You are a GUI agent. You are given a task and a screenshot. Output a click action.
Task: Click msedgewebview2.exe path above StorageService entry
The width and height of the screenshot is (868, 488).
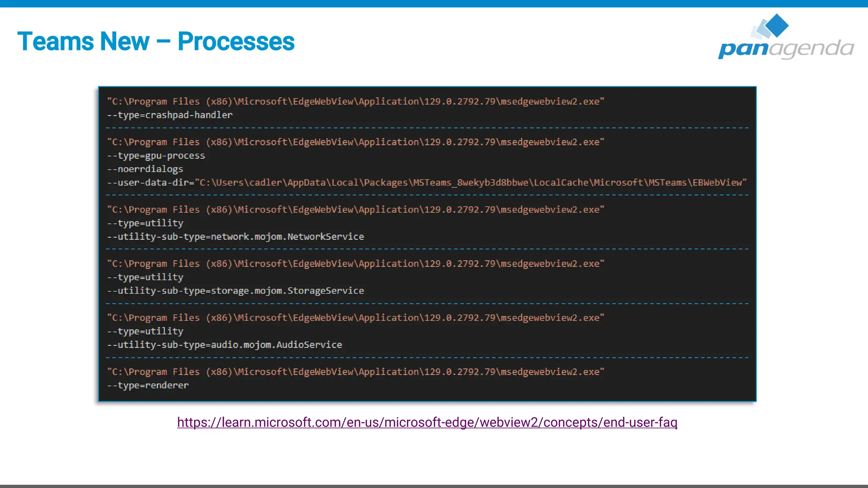click(x=356, y=263)
